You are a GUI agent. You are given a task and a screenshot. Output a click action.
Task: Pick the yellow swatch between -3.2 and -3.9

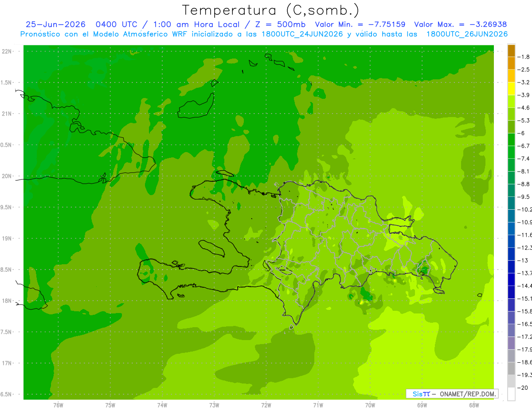pos(511,89)
